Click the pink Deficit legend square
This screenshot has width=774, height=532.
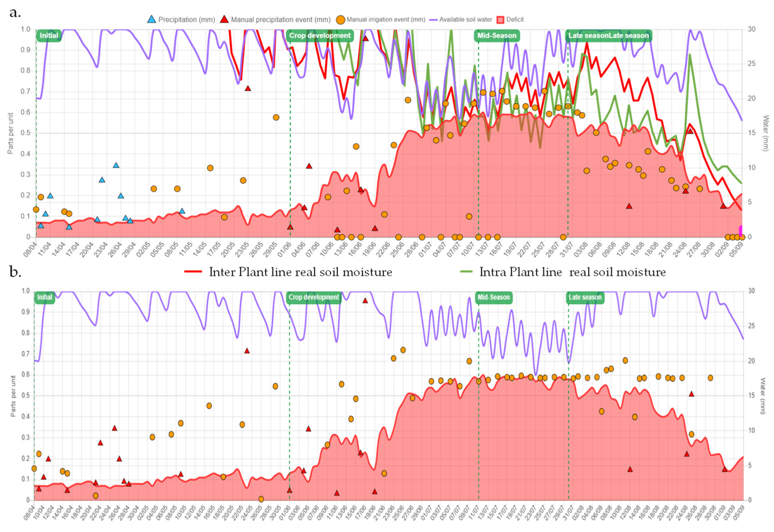coord(501,20)
